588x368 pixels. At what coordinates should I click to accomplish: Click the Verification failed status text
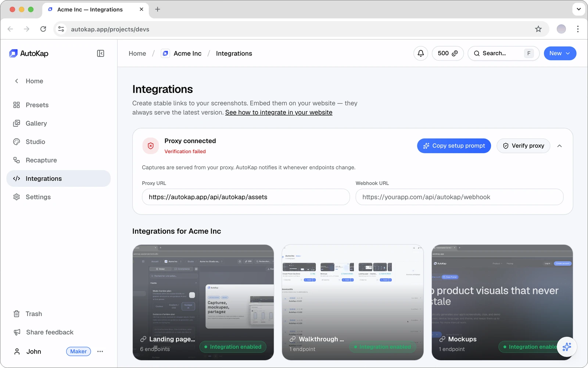pyautogui.click(x=185, y=151)
